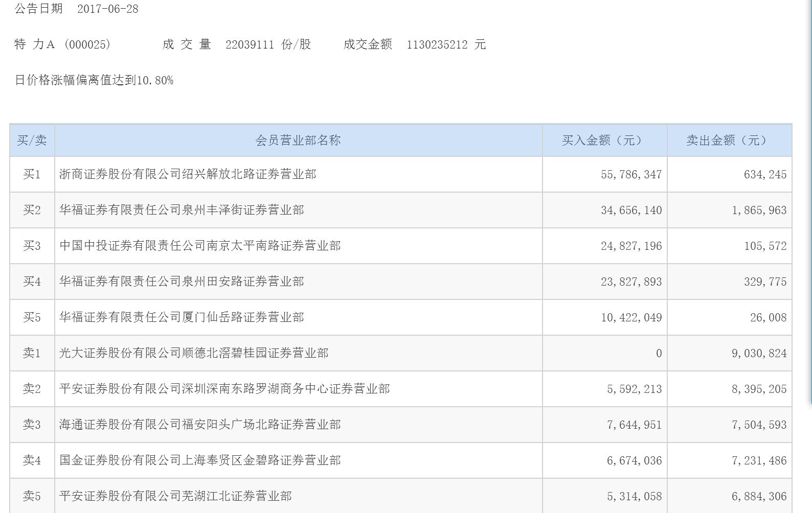Click the 买1 rank cell
812x513 pixels.
pyautogui.click(x=32, y=174)
